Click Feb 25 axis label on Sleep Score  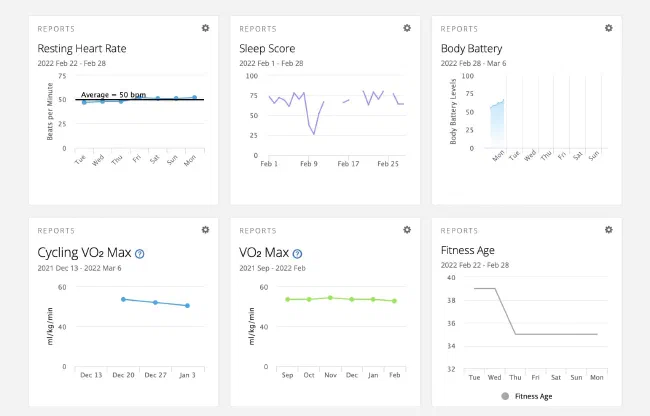pyautogui.click(x=388, y=164)
